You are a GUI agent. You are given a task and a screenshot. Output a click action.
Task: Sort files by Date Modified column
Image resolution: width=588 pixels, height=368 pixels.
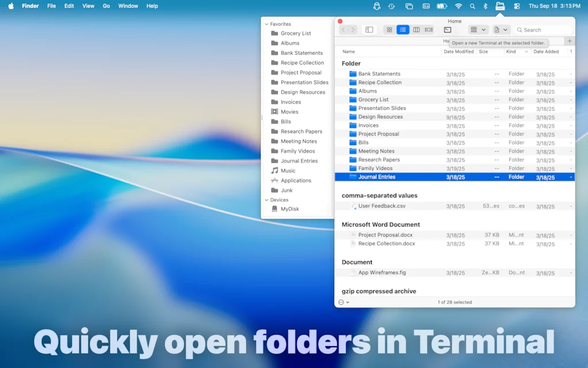(458, 51)
